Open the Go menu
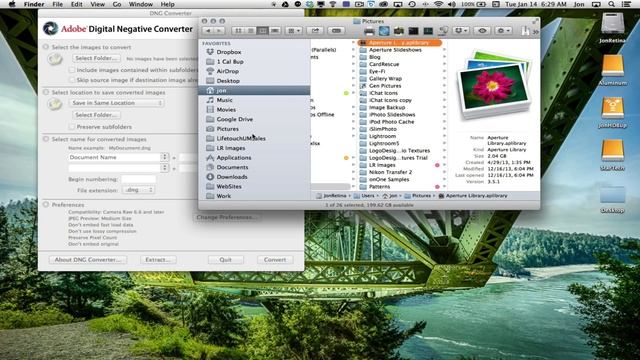640x360 pixels. point(117,4)
